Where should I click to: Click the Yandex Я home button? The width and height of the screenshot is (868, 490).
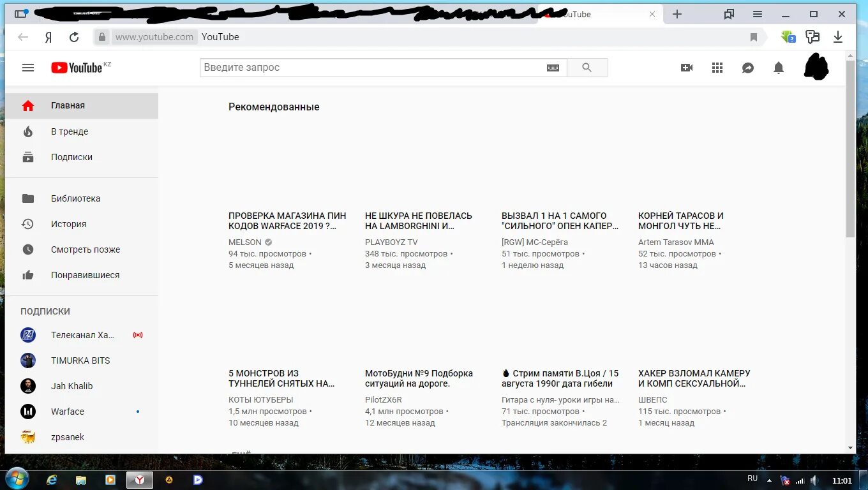tap(49, 37)
